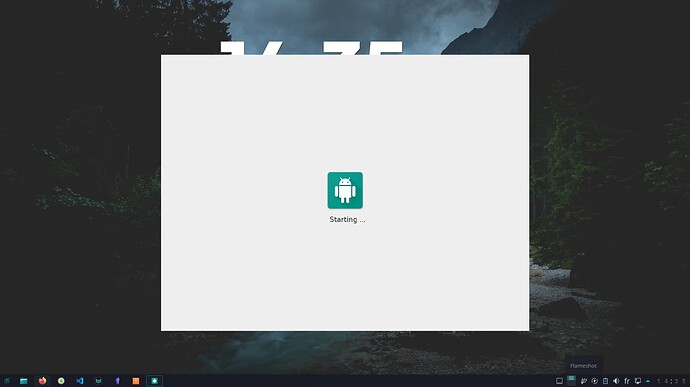
Task: Open the file manager from the taskbar
Action: [x=23, y=381]
